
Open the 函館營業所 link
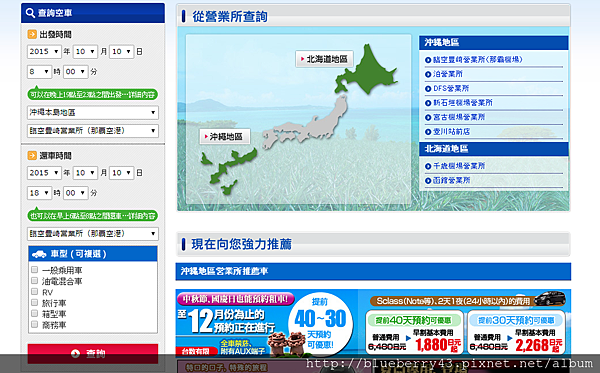point(452,181)
